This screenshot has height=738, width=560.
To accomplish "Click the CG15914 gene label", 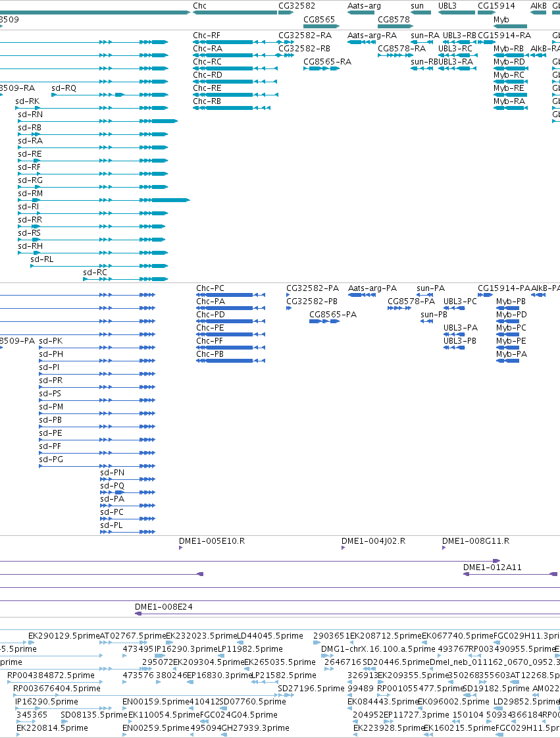I will 496,6.
